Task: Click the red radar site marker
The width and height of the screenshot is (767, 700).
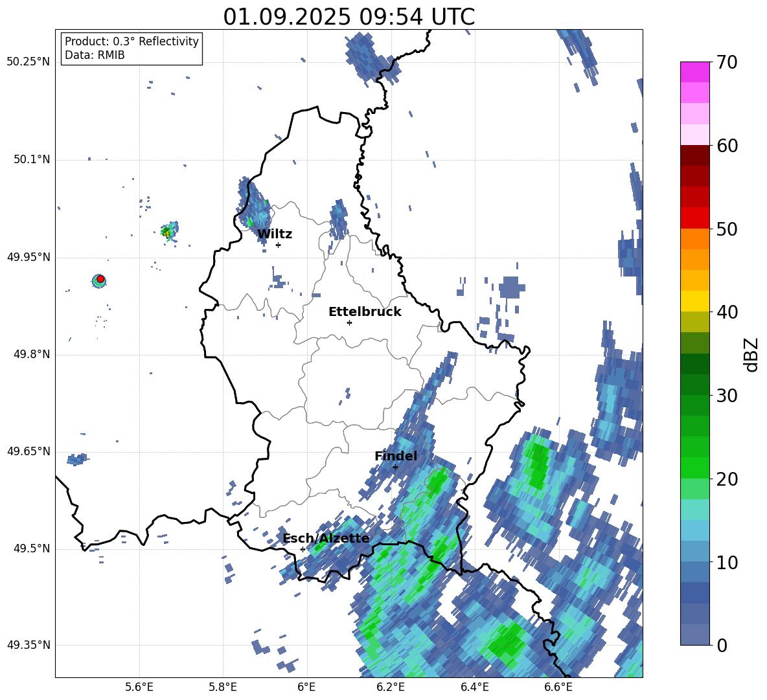Action: (100, 279)
